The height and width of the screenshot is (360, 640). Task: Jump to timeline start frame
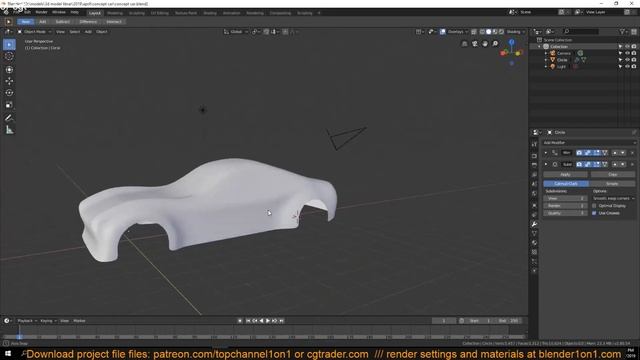(x=248, y=321)
